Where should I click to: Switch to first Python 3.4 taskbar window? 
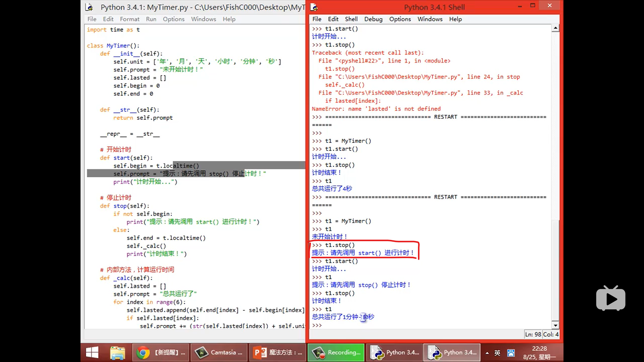coord(394,353)
